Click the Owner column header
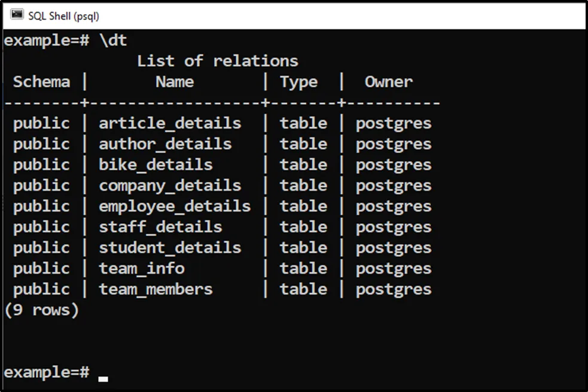Screen dimensions: 588x392 tap(388, 82)
